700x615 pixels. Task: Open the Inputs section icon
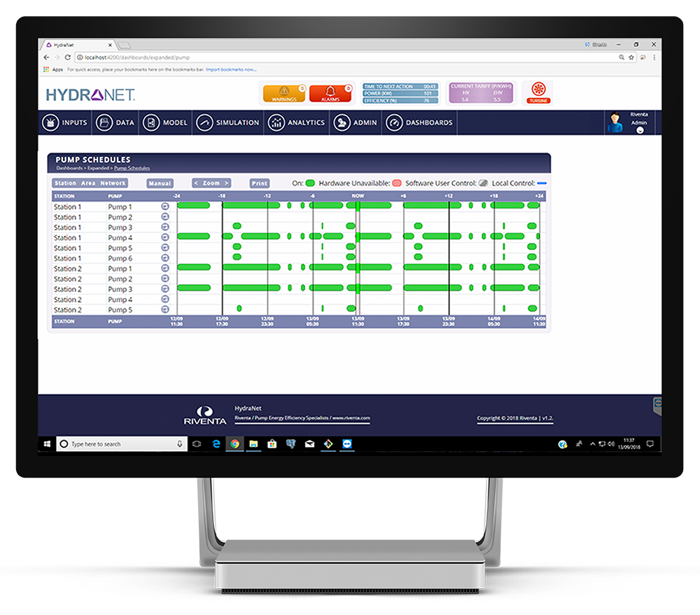(50, 123)
